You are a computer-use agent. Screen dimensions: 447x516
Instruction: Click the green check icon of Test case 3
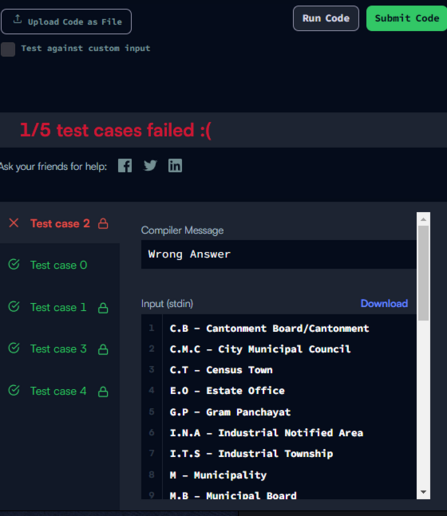click(14, 348)
